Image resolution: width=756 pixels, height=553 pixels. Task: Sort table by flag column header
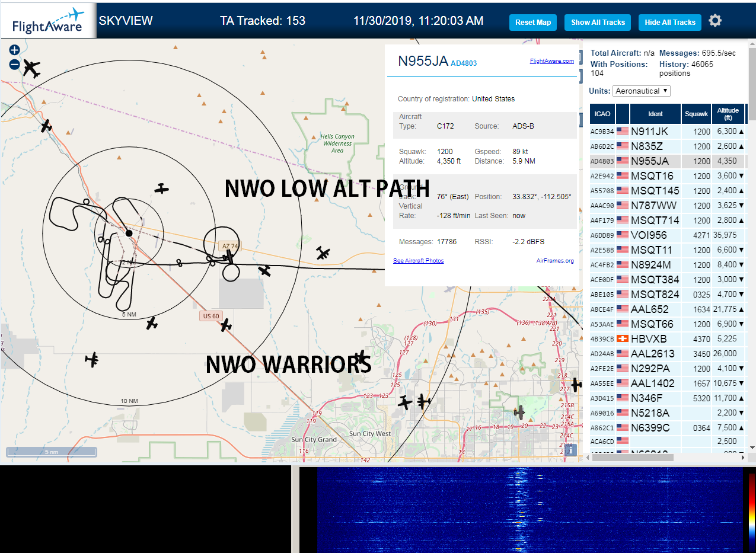click(x=623, y=114)
